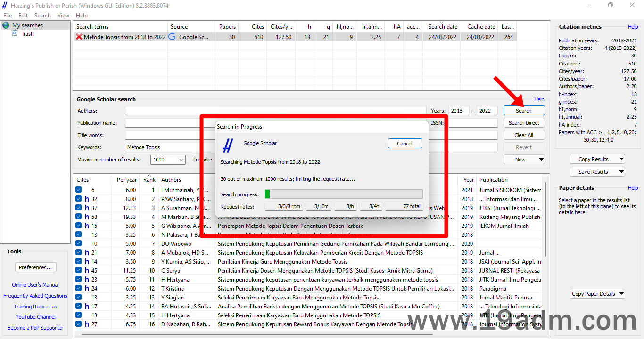Image resolution: width=644 pixels, height=339 pixels.
Task: Click the Publish or Perish logo in dialog
Action: point(228,145)
